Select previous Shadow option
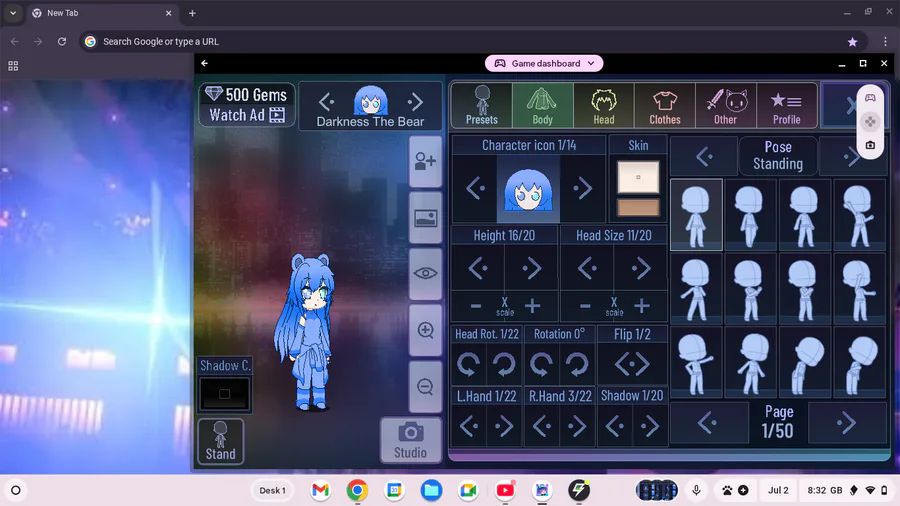This screenshot has height=506, width=900. [x=614, y=426]
